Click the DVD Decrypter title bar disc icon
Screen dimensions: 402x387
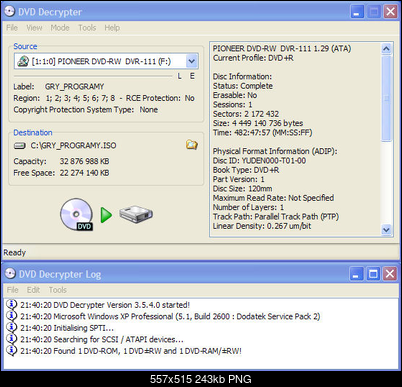10,11
